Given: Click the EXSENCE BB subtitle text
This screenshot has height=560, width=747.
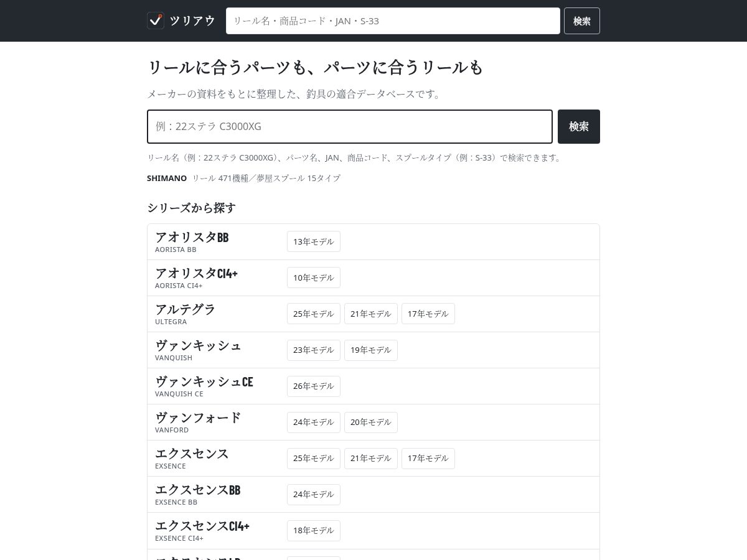Looking at the screenshot, I should pos(176,502).
